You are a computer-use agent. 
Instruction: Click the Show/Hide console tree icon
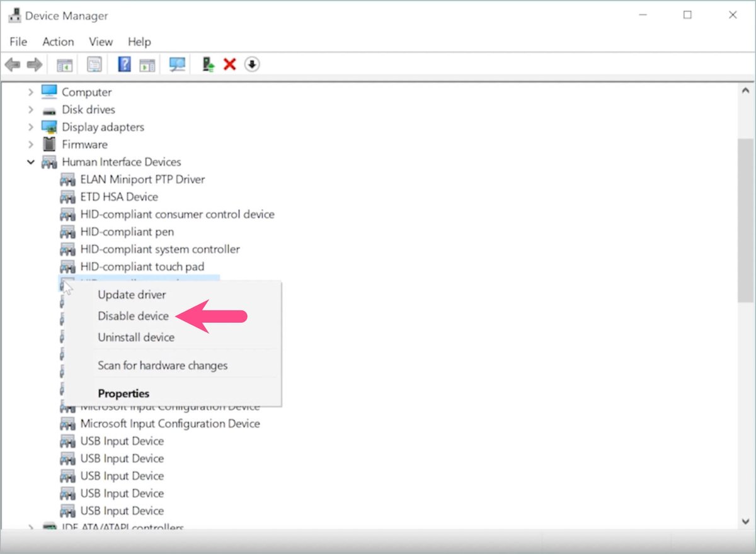(x=63, y=64)
